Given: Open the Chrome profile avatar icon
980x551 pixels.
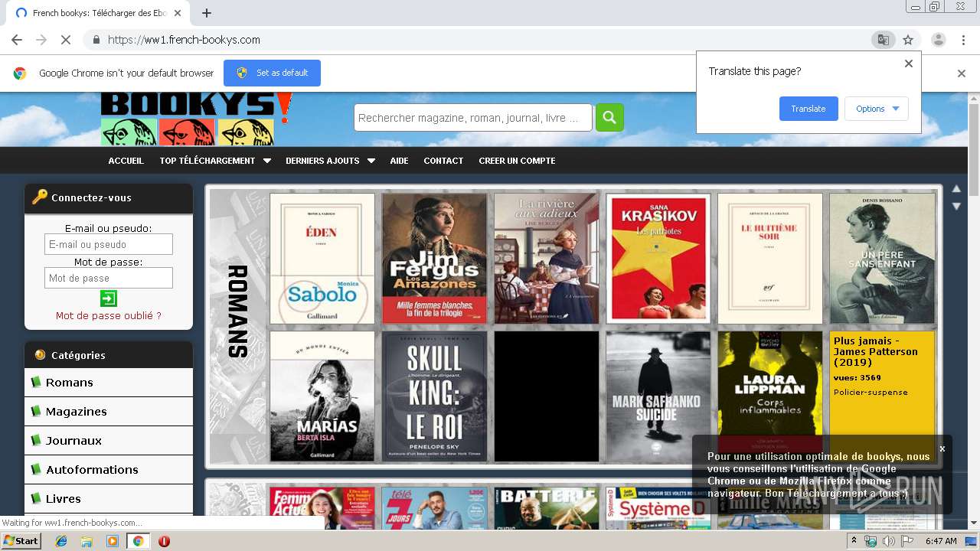Looking at the screenshot, I should [938, 40].
